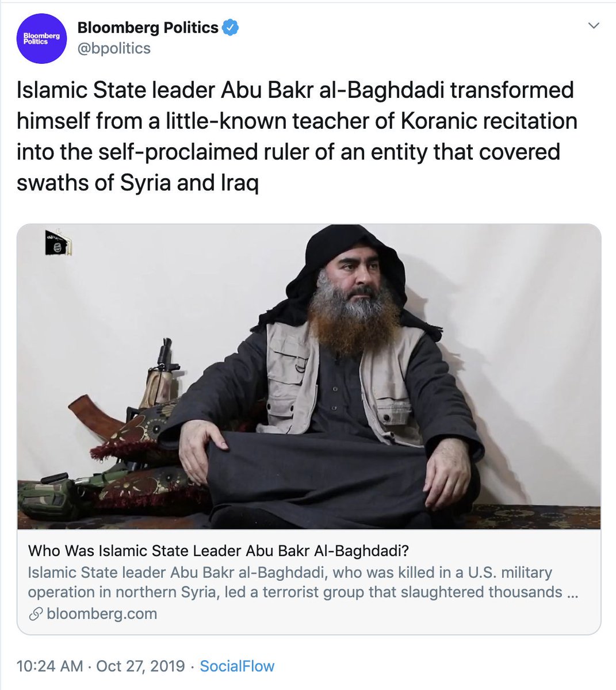Click the flag logo in the image corner

(x=59, y=242)
